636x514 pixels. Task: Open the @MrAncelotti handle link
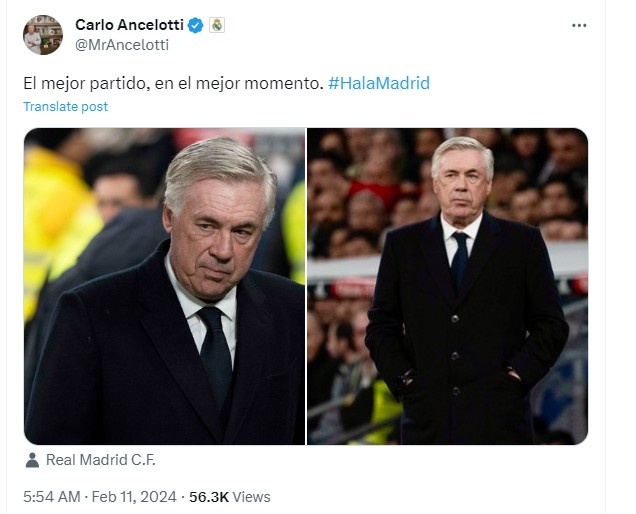click(x=122, y=44)
